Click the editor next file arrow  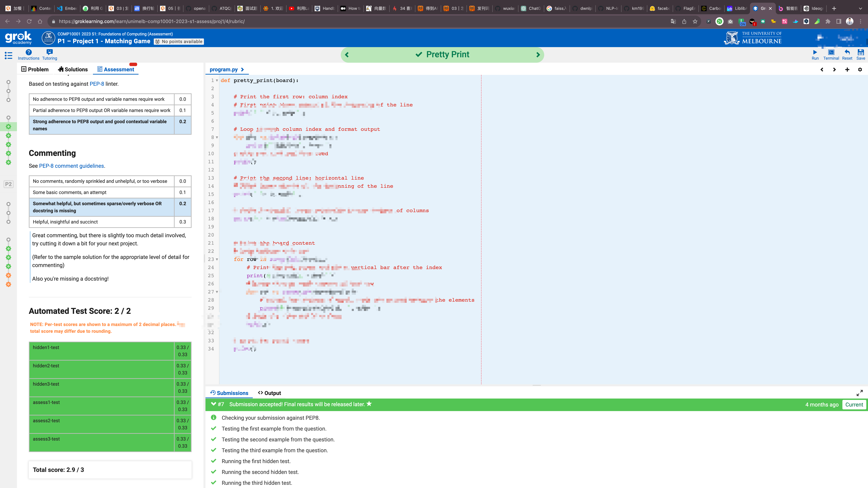(x=834, y=70)
